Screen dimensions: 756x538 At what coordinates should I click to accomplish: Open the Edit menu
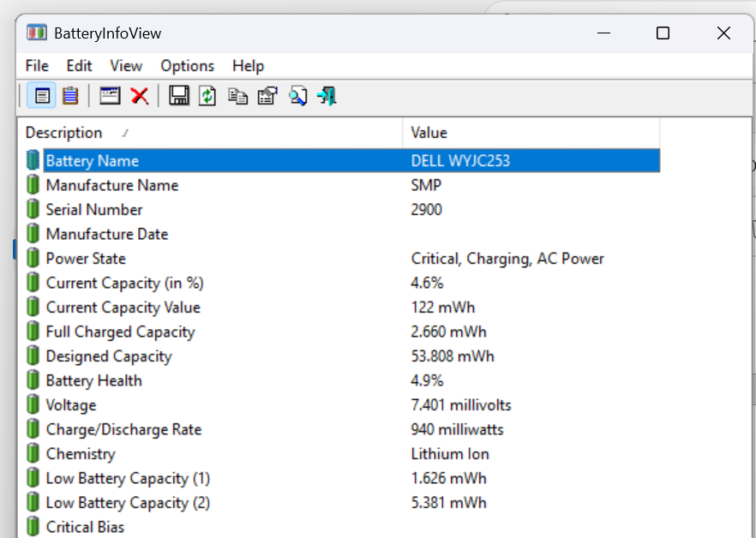tap(79, 66)
